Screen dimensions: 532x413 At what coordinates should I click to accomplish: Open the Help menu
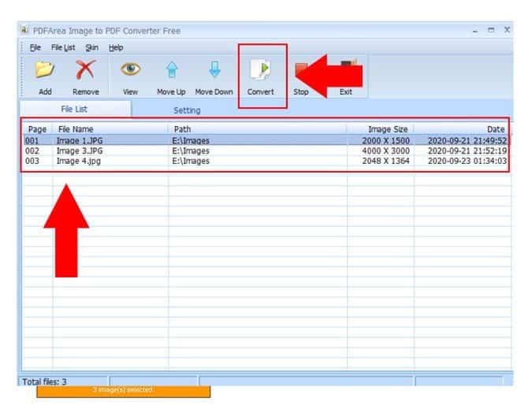[x=116, y=47]
